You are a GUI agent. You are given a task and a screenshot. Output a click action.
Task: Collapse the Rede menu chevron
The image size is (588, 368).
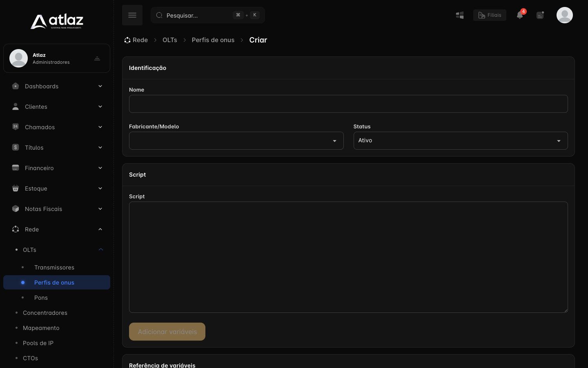pyautogui.click(x=100, y=229)
